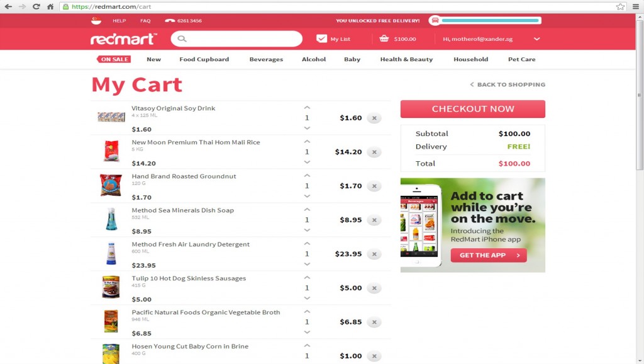Increase Hosen Baby Corn quantity
The width and height of the screenshot is (644, 364).
tap(307, 346)
